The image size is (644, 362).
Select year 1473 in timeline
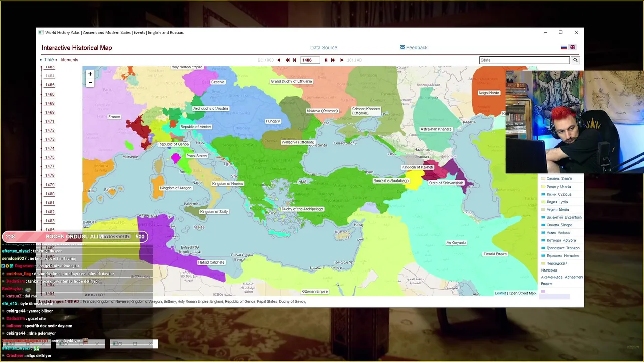click(x=50, y=140)
